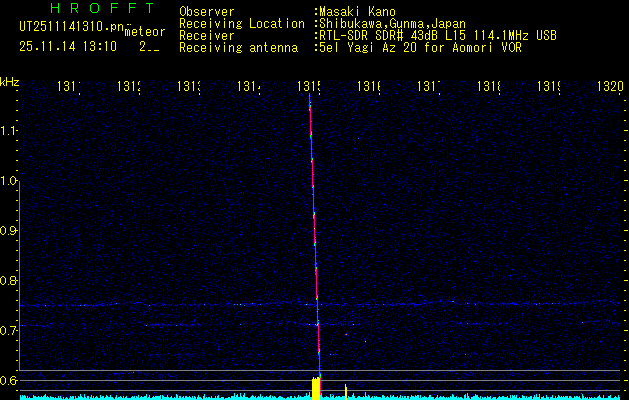Image resolution: width=629 pixels, height=400 pixels.
Task: Click the 0.9 kHz frequency tick label
Action: 10,231
